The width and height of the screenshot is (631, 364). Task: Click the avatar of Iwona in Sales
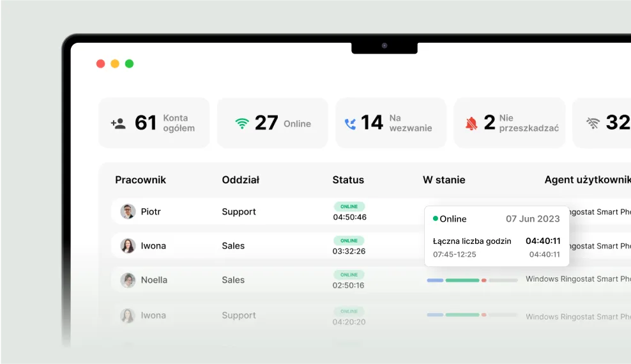[x=128, y=246]
